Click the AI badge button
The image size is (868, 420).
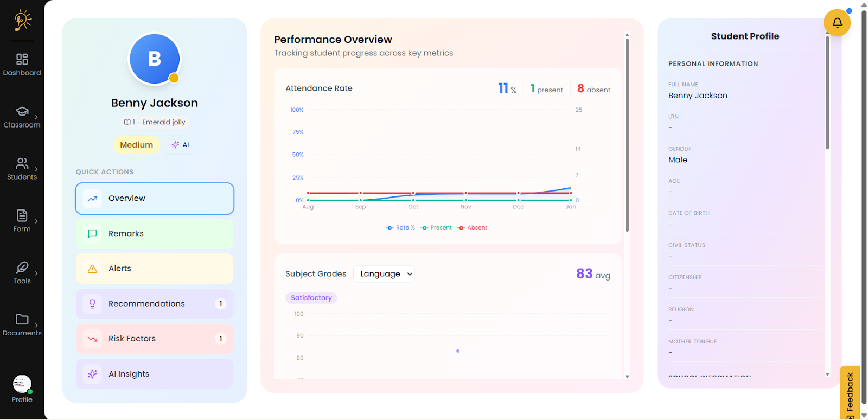pos(181,145)
